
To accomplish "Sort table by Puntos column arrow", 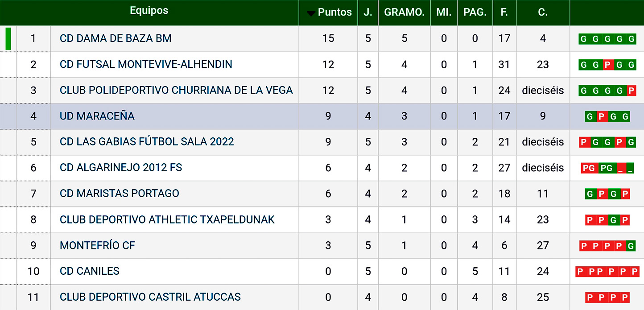I will (x=311, y=13).
